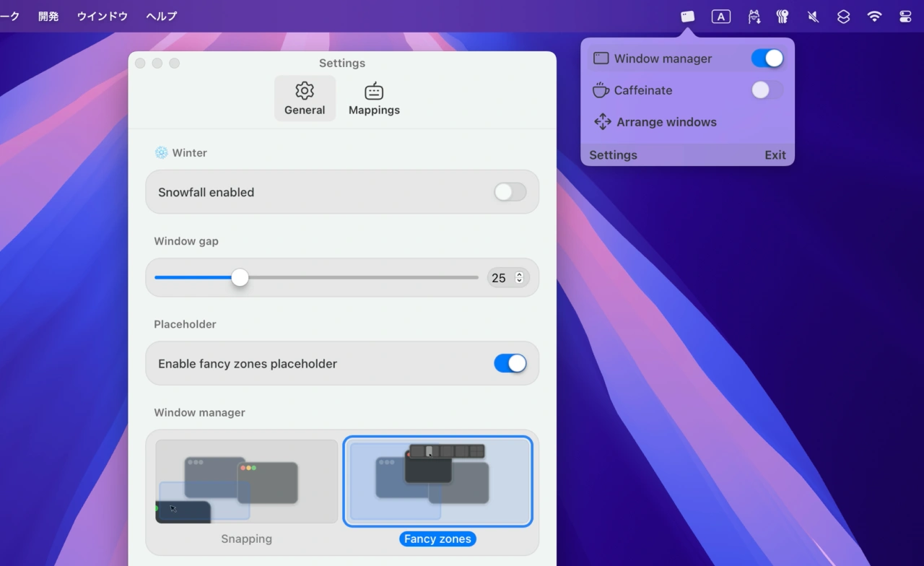Screen dimensions: 924x566
Task: Enable the Snowfall toggle
Action: point(510,192)
